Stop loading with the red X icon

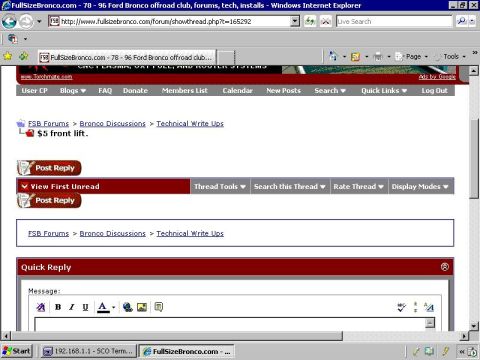[x=326, y=22]
